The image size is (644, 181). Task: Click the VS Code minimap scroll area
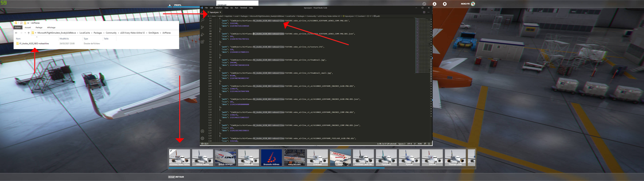click(422, 45)
